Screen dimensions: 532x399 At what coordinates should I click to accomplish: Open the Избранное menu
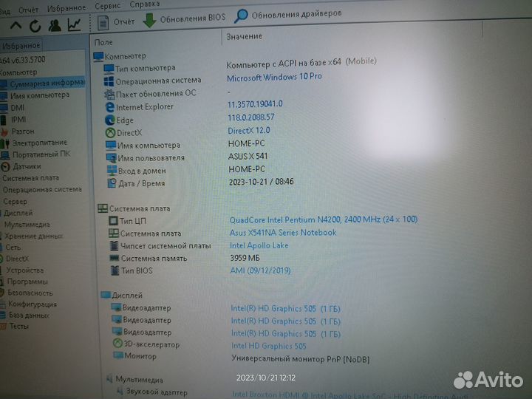[x=66, y=8]
